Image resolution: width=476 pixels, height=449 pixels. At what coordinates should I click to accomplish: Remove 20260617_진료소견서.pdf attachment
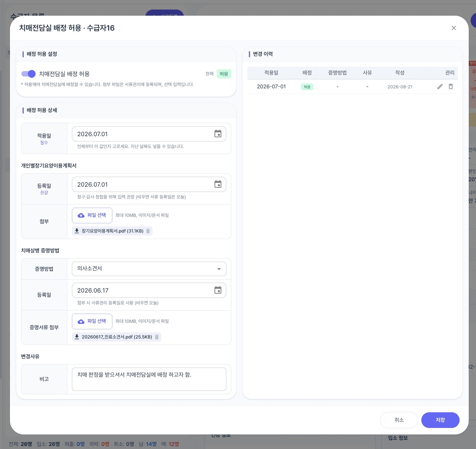point(157,337)
